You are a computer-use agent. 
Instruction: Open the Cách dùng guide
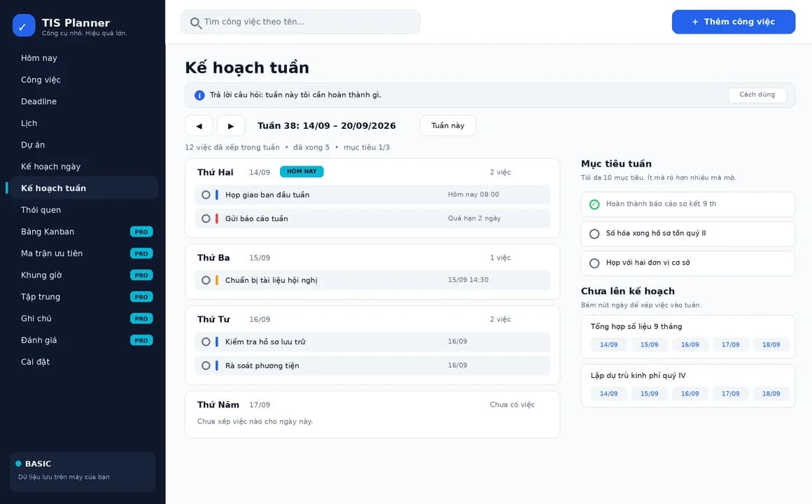tap(757, 94)
